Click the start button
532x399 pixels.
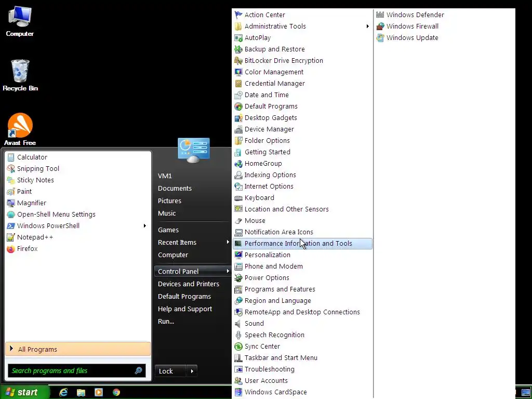pos(24,392)
